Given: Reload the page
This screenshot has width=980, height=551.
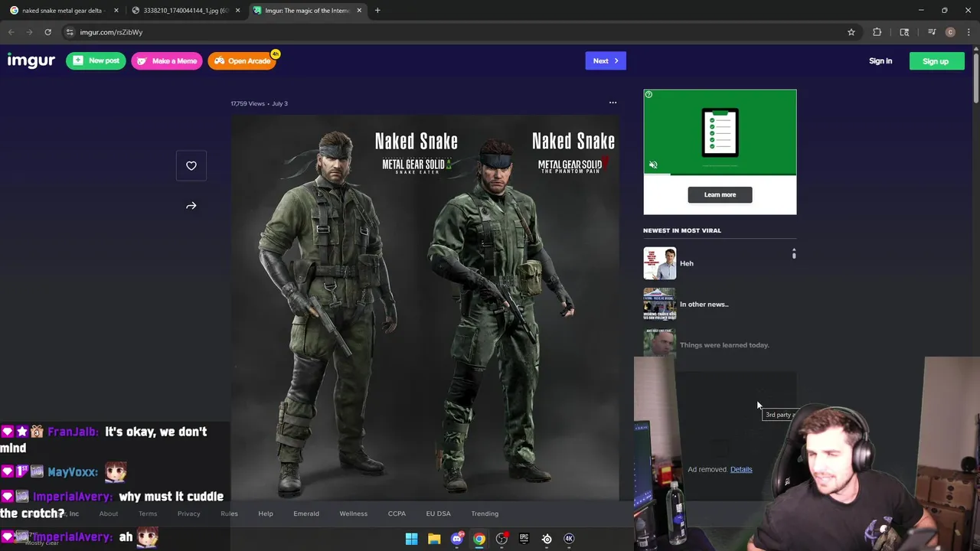Looking at the screenshot, I should (47, 32).
